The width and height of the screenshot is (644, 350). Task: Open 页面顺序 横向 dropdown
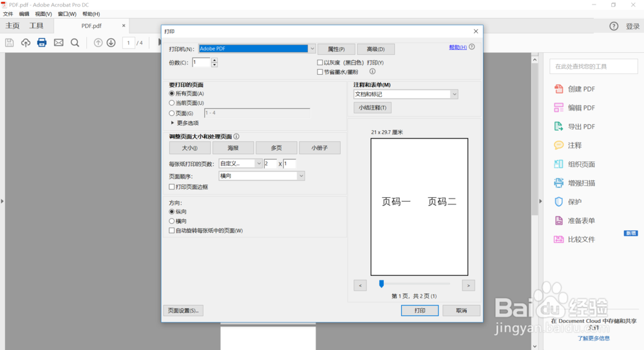click(x=261, y=176)
